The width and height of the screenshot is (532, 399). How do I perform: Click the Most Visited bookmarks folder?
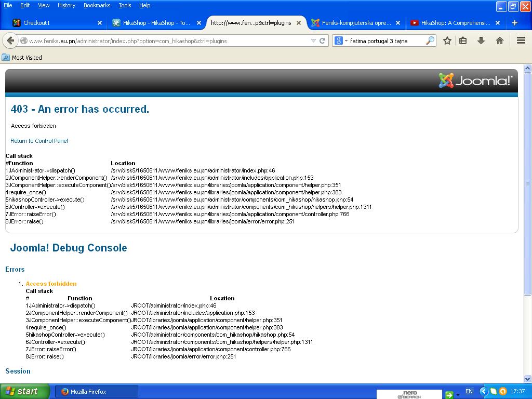22,58
